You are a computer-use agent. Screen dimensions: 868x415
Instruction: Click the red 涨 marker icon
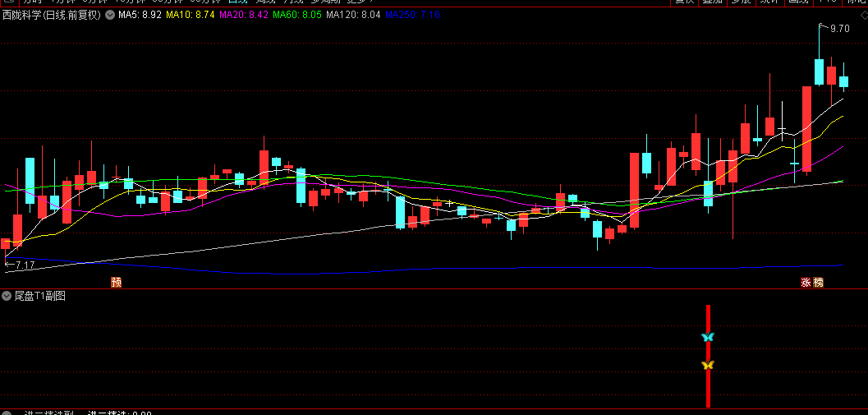click(806, 282)
